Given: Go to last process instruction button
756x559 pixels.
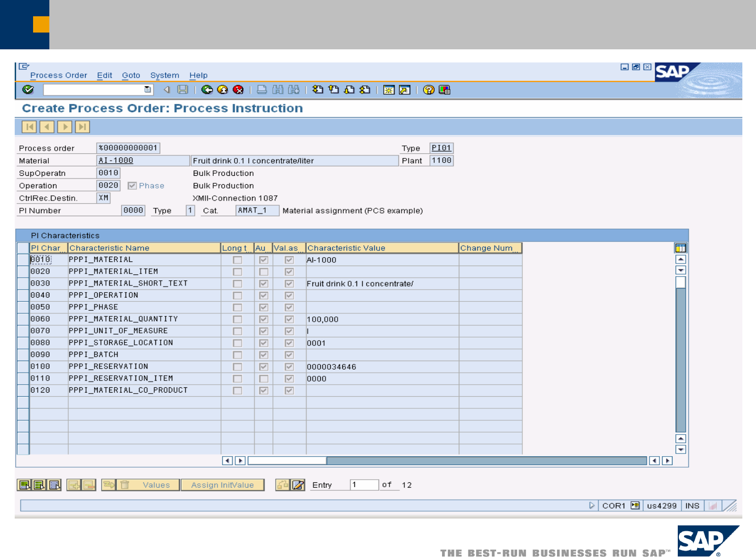Looking at the screenshot, I should pyautogui.click(x=82, y=127).
